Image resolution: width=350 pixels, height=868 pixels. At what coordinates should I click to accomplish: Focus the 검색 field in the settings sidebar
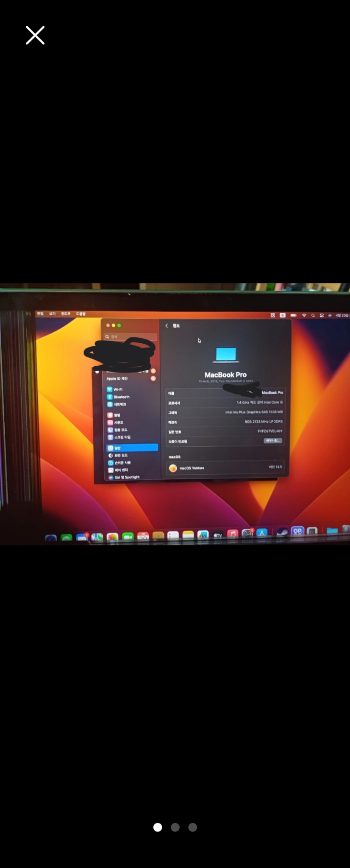tap(131, 337)
